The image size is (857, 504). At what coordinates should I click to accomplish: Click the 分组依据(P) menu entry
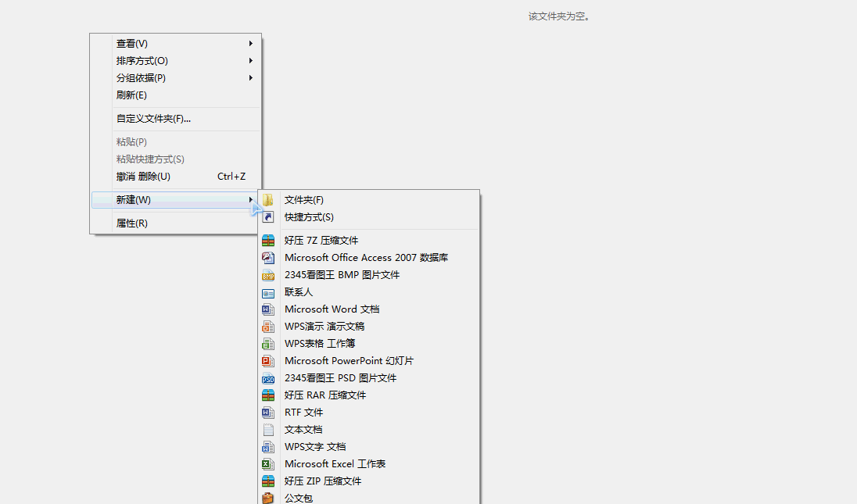tap(141, 78)
